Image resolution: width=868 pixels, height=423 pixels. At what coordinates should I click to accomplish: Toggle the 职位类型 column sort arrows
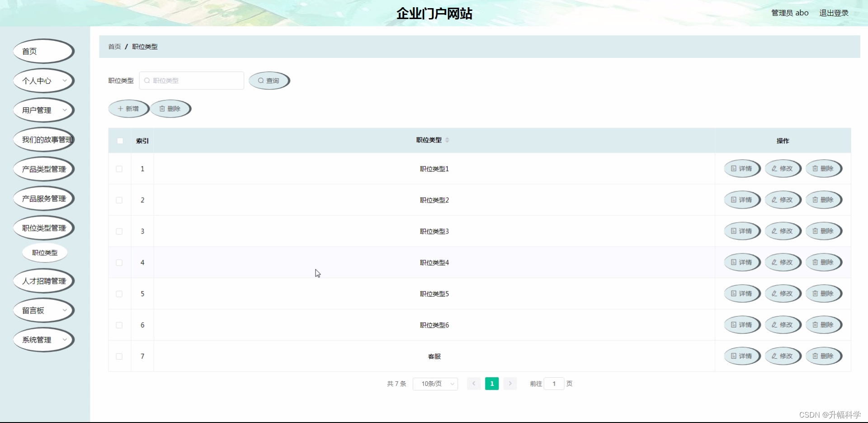[x=448, y=140]
